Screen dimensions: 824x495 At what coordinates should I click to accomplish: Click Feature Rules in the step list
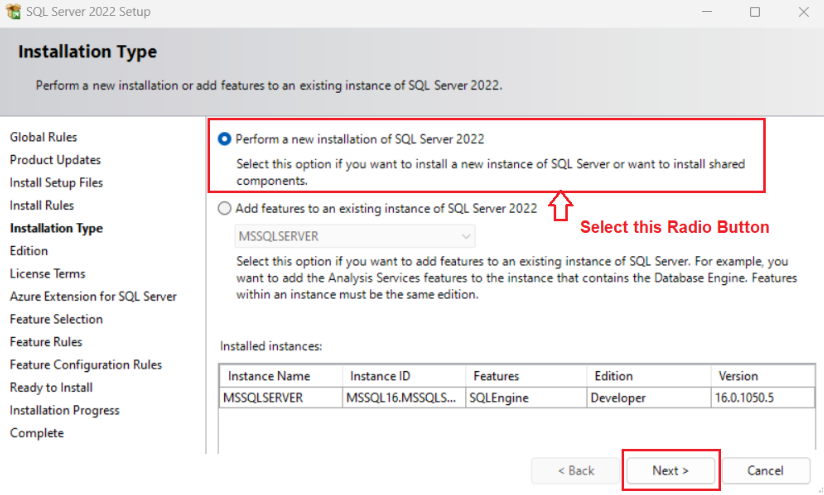coord(46,342)
